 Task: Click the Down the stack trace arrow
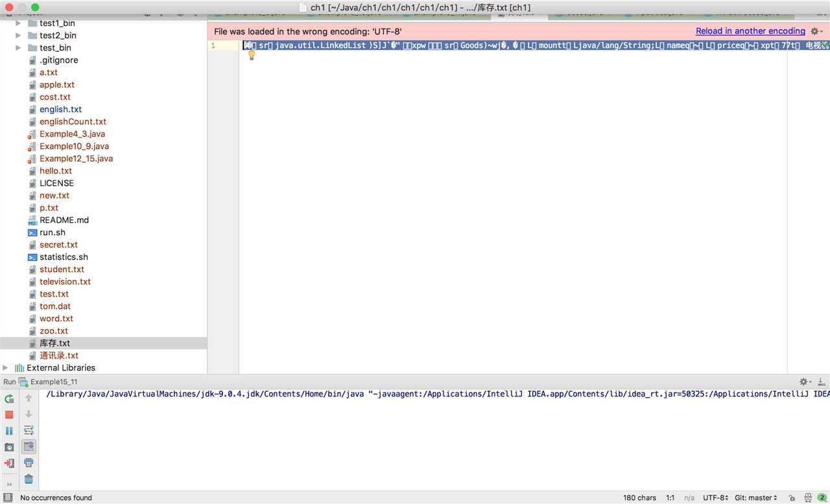click(x=29, y=414)
